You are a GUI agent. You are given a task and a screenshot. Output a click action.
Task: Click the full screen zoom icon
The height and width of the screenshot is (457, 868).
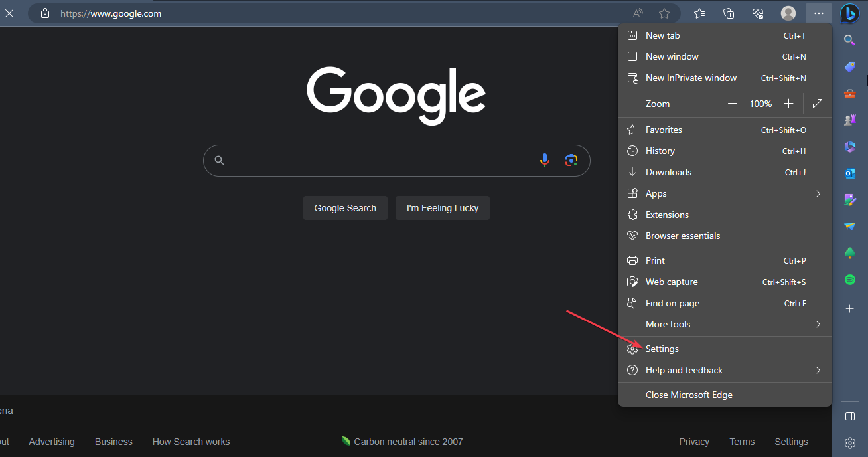pyautogui.click(x=818, y=104)
